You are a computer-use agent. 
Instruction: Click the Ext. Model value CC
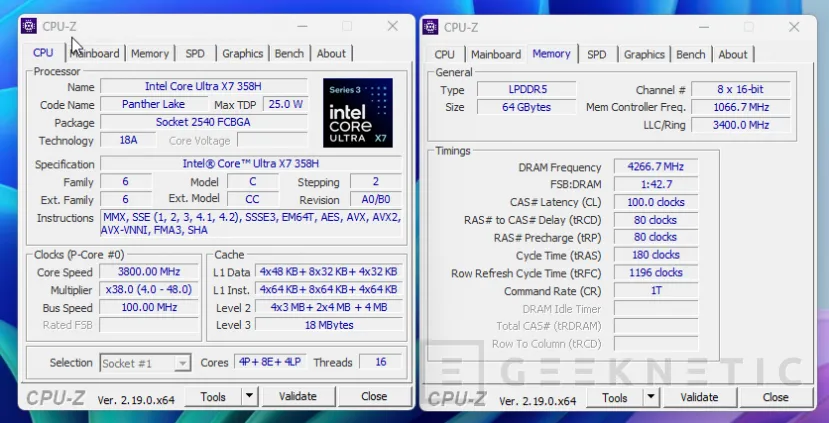[253, 199]
